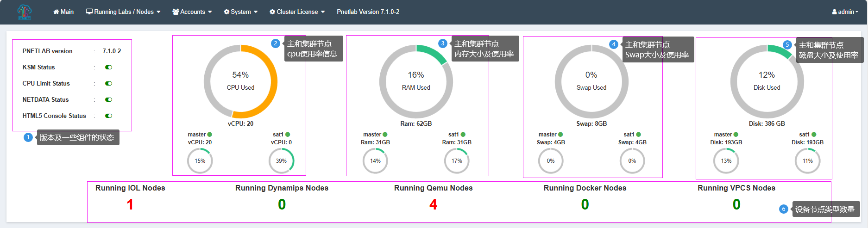Click the sat1 'vCPU: 0' label
Image resolution: width=868 pixels, height=228 pixels.
coord(281,142)
